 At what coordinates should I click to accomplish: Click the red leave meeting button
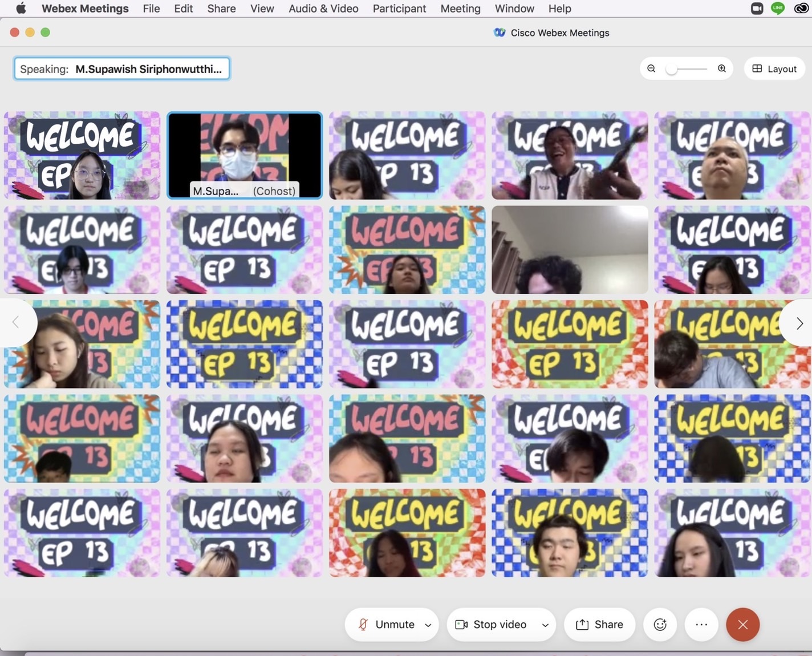click(x=742, y=625)
